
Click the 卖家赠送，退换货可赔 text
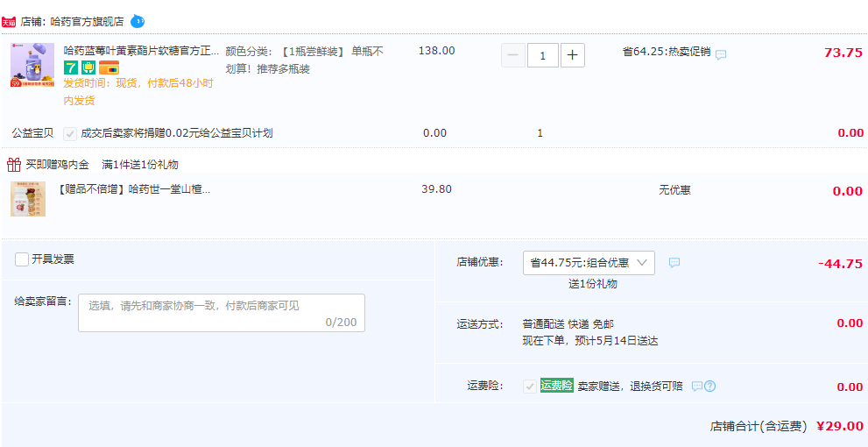point(630,386)
